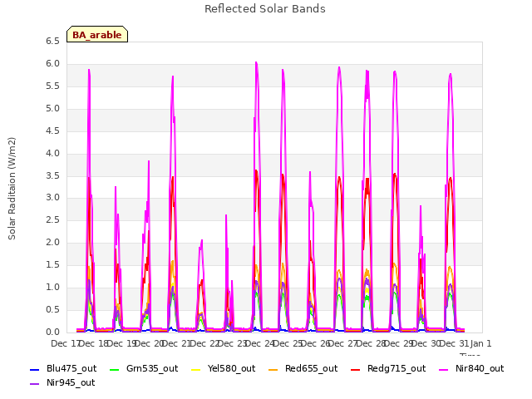Click the Redg715_out legend label
Viewport: 532px width, 399px height.
coord(397,368)
